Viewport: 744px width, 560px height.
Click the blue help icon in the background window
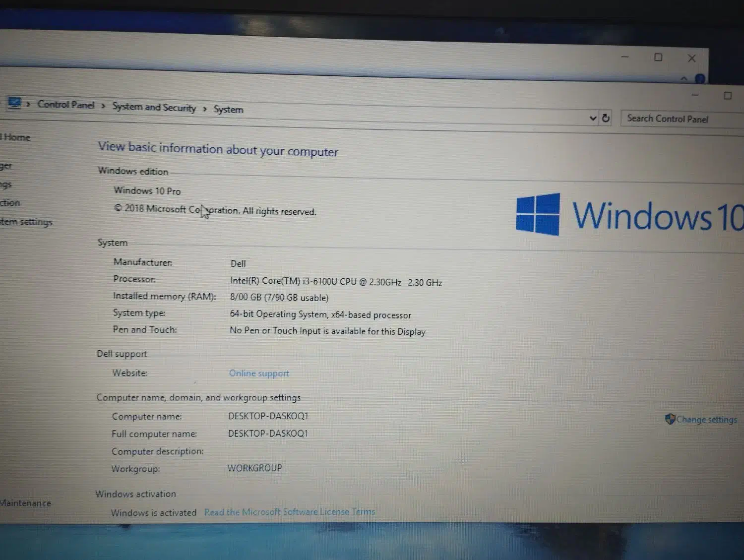pos(700,79)
